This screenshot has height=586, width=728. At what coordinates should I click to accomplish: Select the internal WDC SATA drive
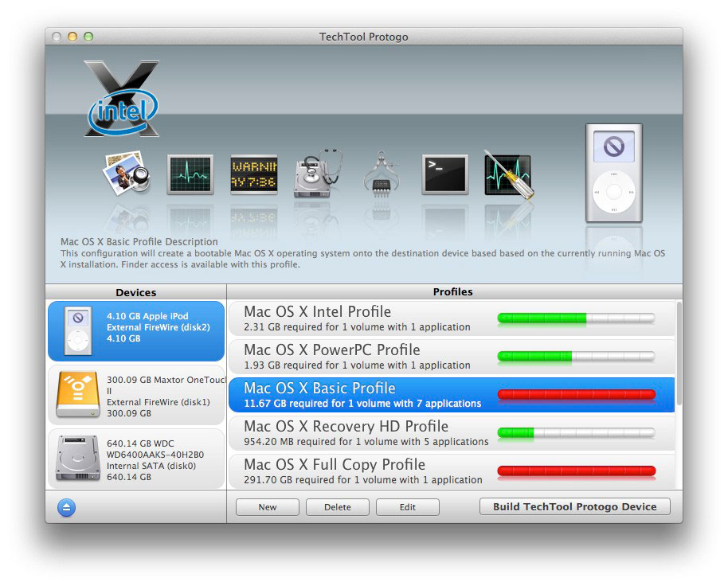pos(135,458)
